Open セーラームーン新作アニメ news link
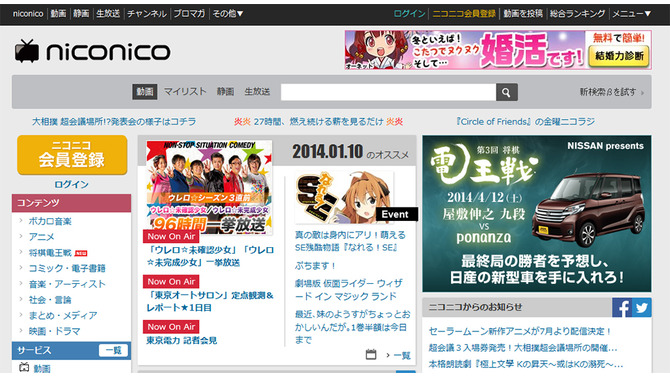 click(x=520, y=332)
